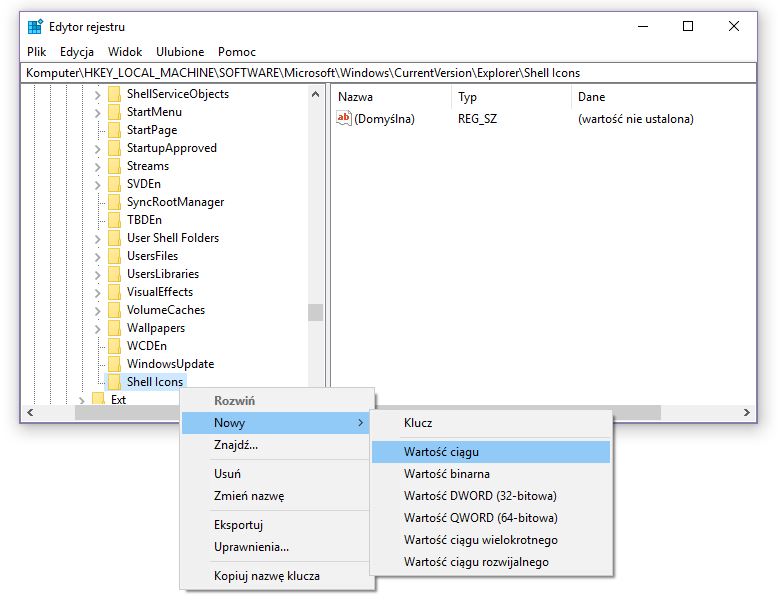The image size is (778, 611).
Task: Click the TBDEn folder icon
Action: coord(114,219)
